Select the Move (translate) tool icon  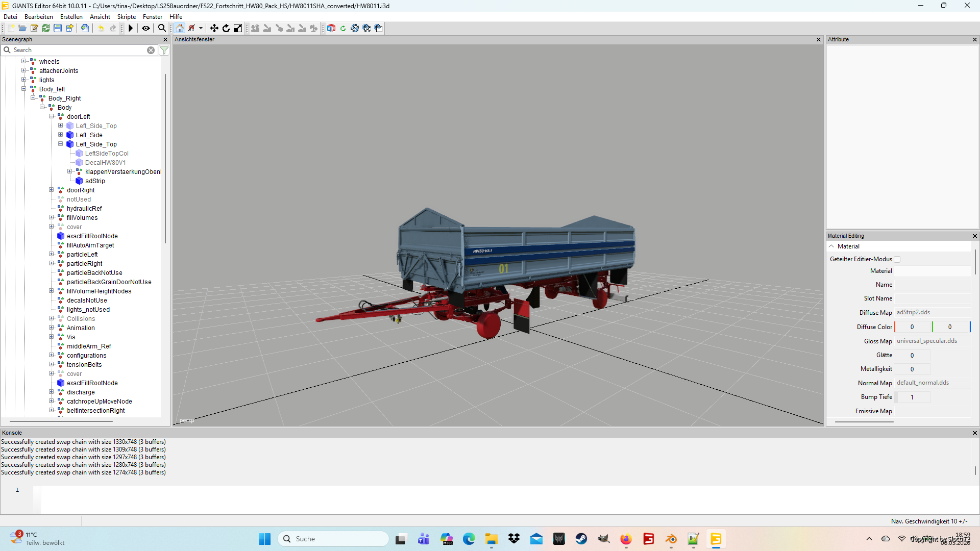[x=214, y=29]
